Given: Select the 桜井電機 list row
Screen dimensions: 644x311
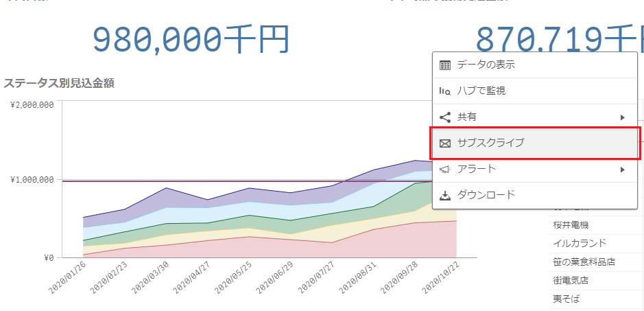Looking at the screenshot, I should pos(597,225).
